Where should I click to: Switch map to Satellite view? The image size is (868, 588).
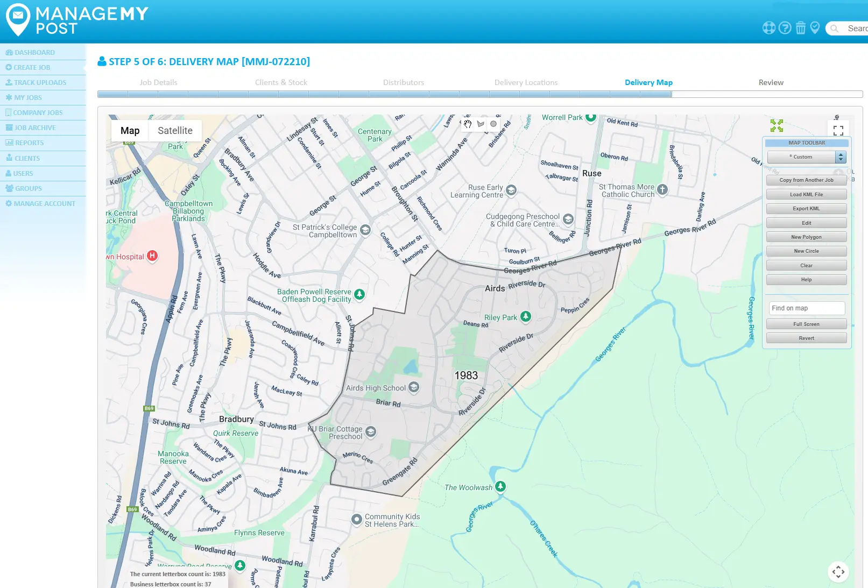coord(175,131)
